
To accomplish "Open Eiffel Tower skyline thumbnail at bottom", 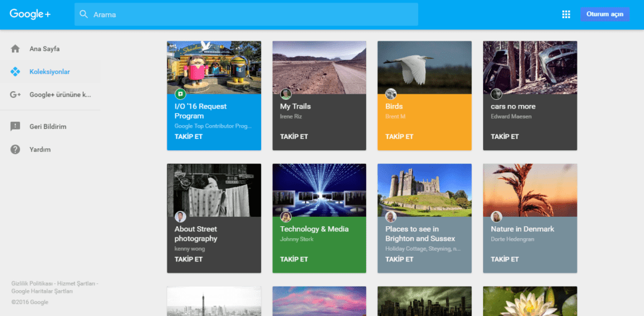I will click(214, 301).
